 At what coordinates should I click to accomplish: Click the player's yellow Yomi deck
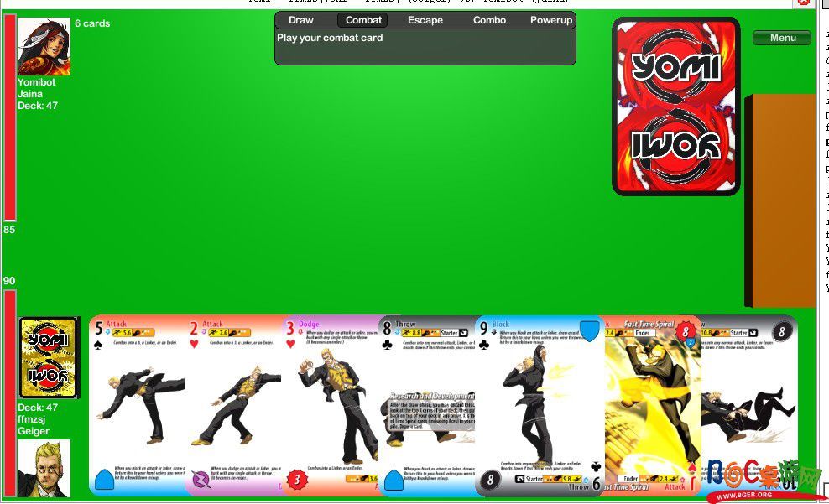(48, 357)
